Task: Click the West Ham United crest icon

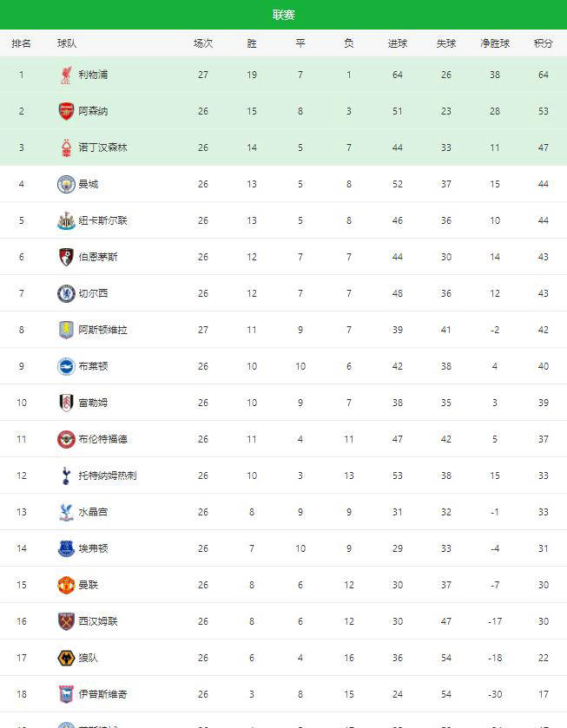Action: tap(66, 621)
